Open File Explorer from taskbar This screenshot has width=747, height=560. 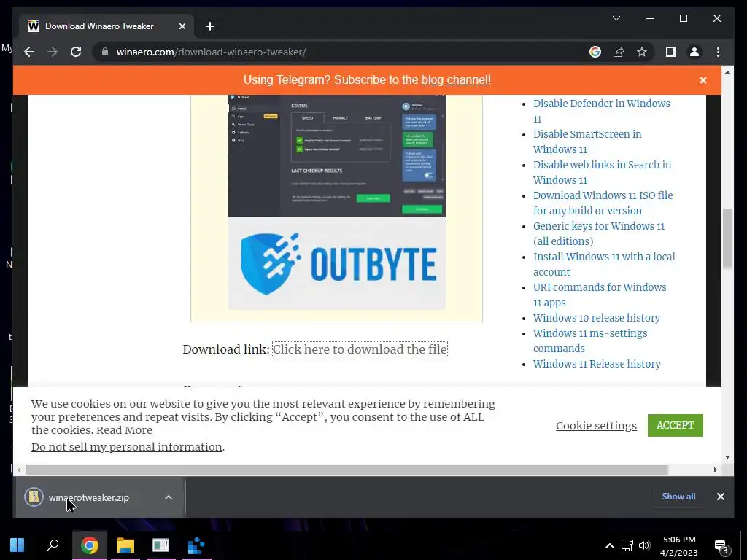coord(125,545)
